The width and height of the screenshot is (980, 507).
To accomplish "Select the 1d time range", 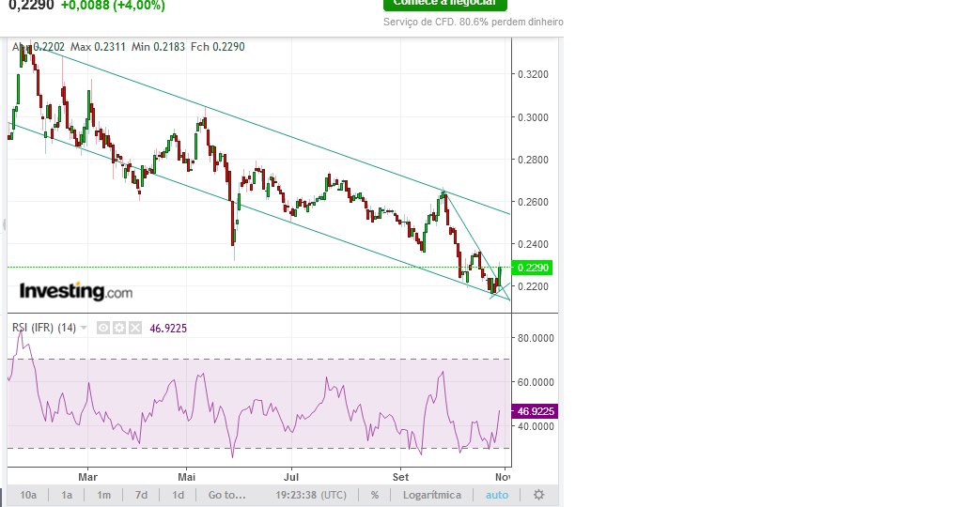I will [x=179, y=495].
